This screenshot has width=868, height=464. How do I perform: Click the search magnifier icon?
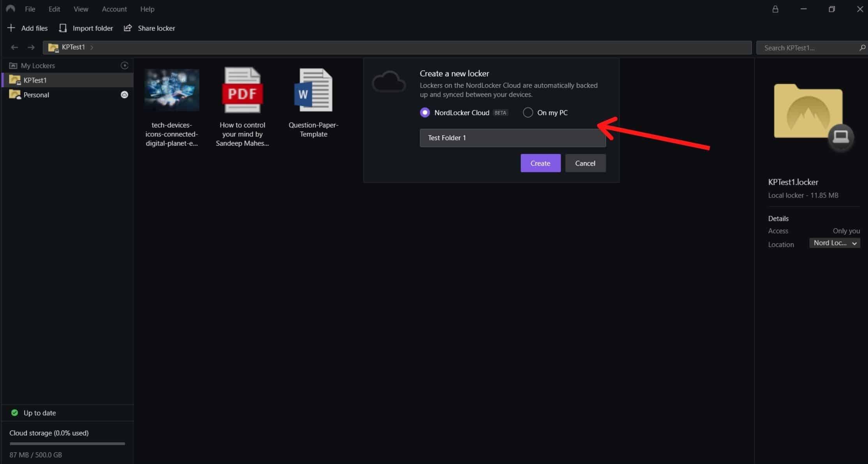coord(862,48)
